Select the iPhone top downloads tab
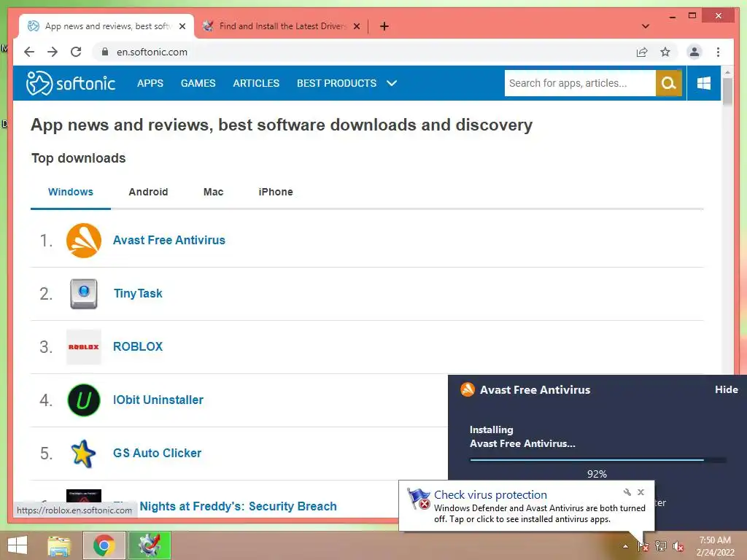747x560 pixels. pos(276,192)
